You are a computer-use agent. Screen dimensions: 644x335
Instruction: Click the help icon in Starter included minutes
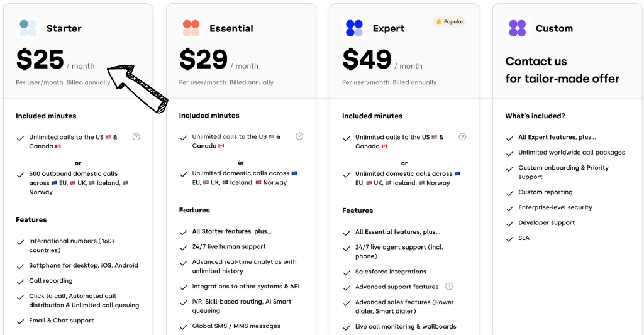click(x=136, y=136)
